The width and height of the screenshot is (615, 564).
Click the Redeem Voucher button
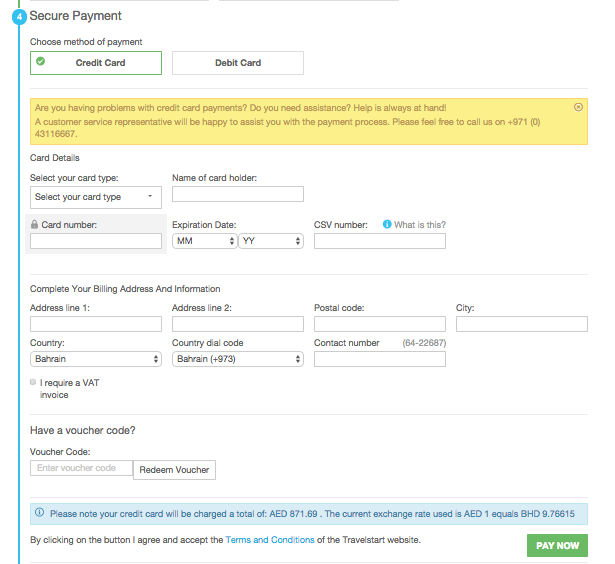(175, 470)
